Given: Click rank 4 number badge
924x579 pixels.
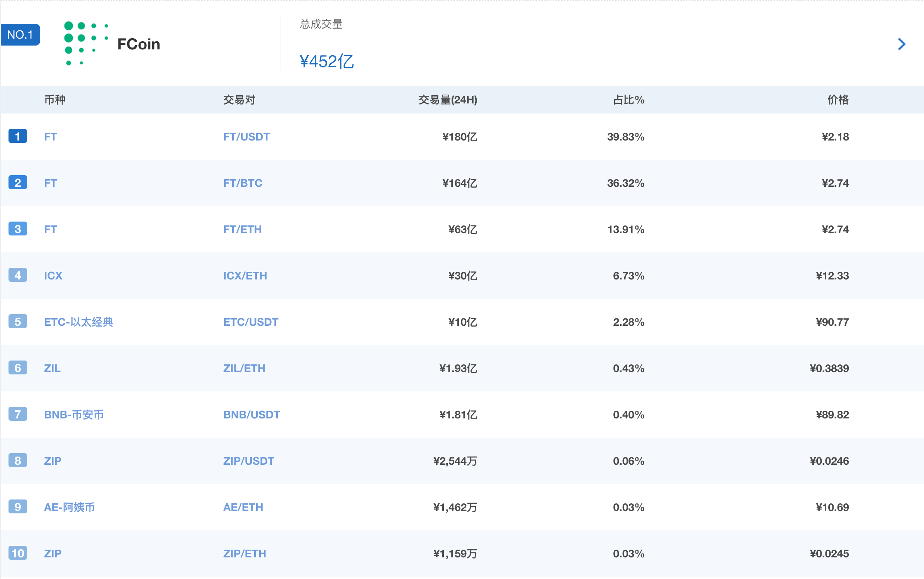Looking at the screenshot, I should point(18,275).
